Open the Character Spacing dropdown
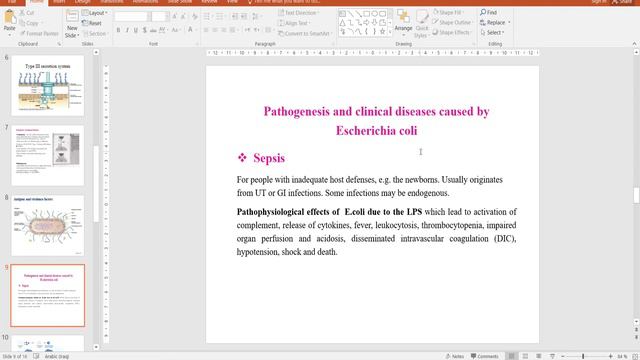The image size is (640, 360). pos(163,30)
